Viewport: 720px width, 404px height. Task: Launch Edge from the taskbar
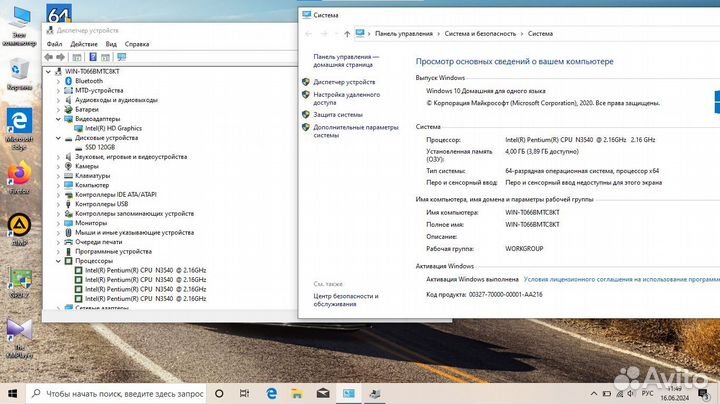[271, 393]
